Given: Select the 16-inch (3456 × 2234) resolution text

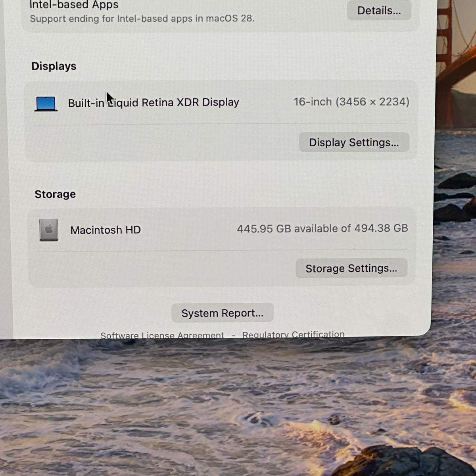Looking at the screenshot, I should click(351, 102).
